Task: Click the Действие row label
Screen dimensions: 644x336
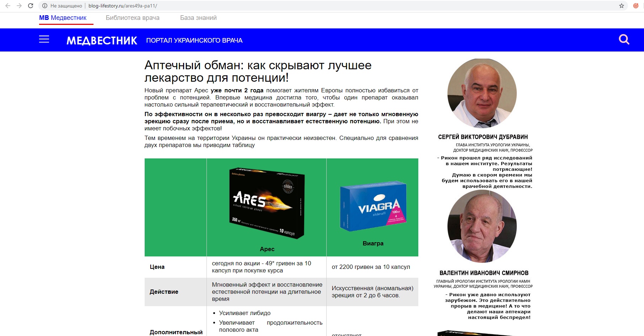Action: click(164, 292)
